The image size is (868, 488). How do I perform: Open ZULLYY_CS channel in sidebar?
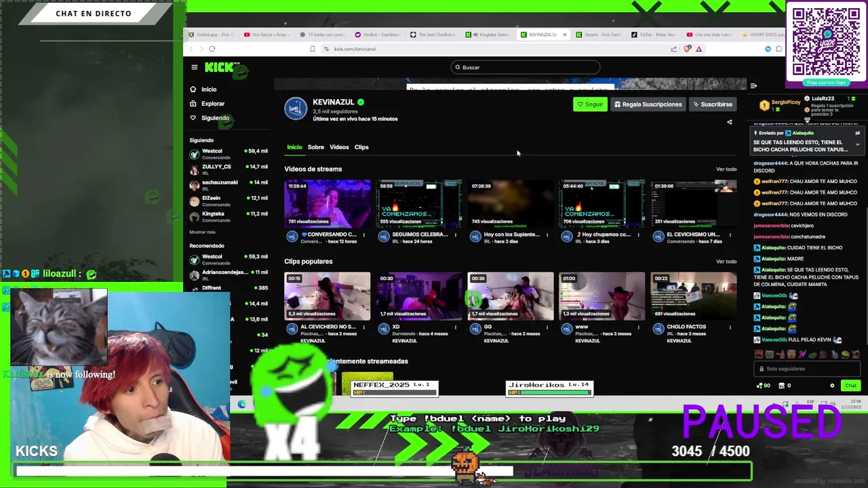(x=229, y=169)
